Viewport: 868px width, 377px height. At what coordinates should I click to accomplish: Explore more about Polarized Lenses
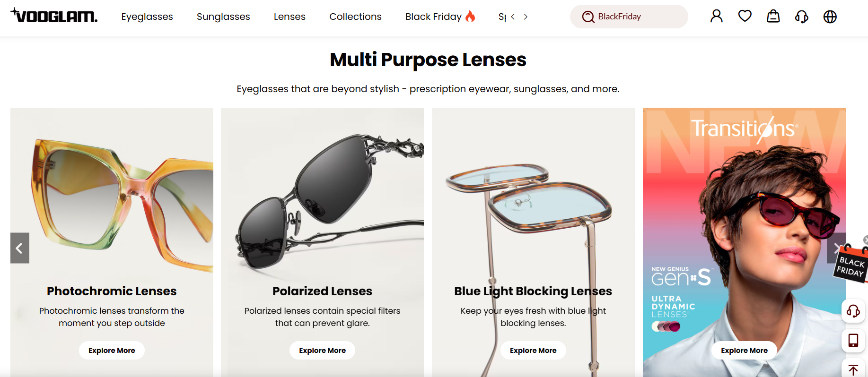tap(322, 351)
